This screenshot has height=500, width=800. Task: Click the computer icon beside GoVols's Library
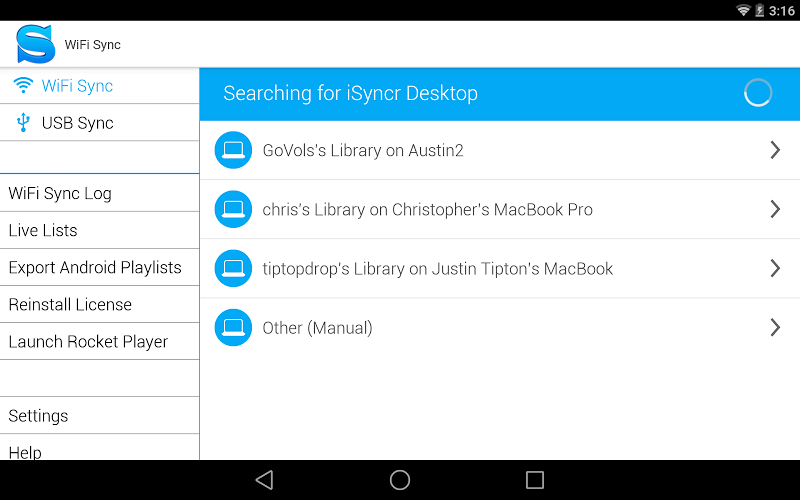[x=233, y=150]
